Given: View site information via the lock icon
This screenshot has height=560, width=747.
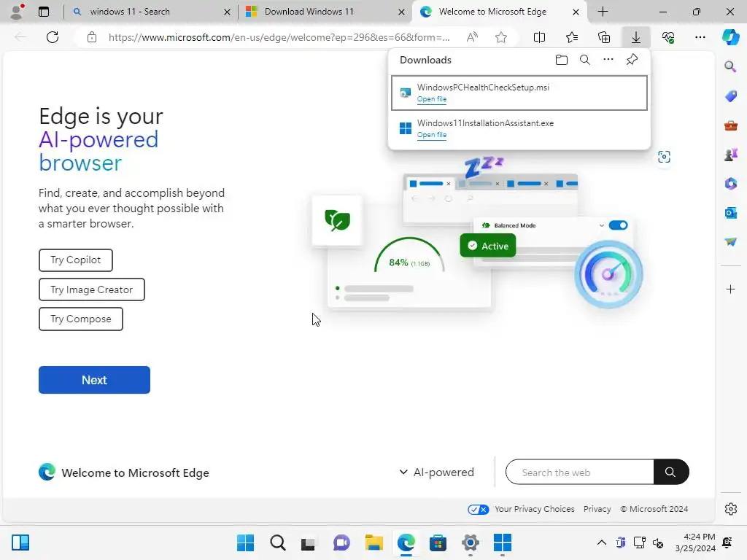Looking at the screenshot, I should click(92, 37).
